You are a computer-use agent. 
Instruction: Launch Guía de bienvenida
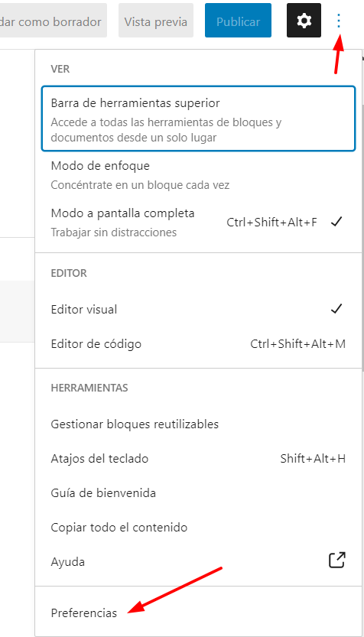(x=198, y=493)
